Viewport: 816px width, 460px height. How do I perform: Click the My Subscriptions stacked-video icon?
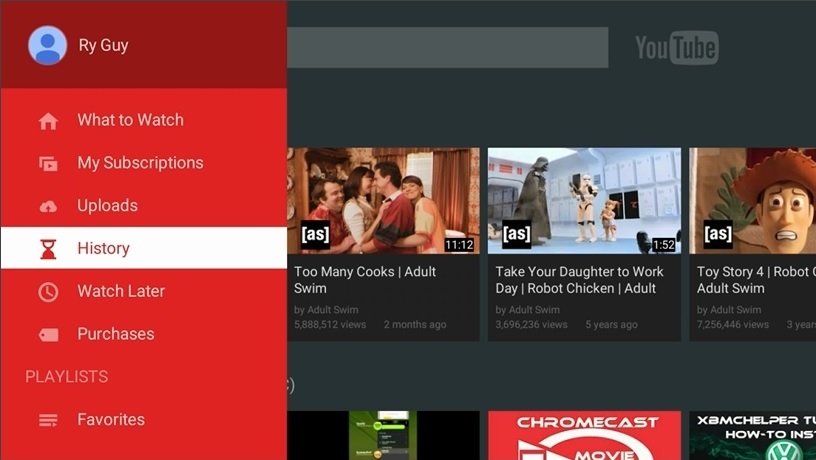[48, 163]
